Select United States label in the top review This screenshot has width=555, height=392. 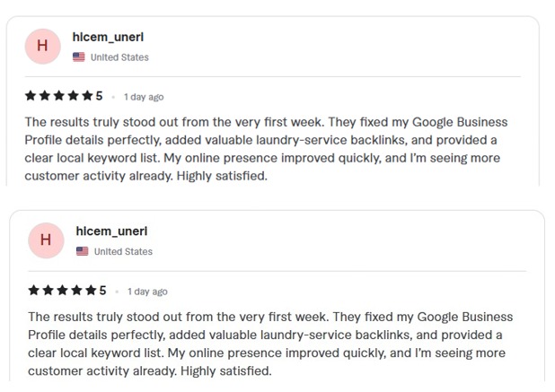pyautogui.click(x=120, y=57)
